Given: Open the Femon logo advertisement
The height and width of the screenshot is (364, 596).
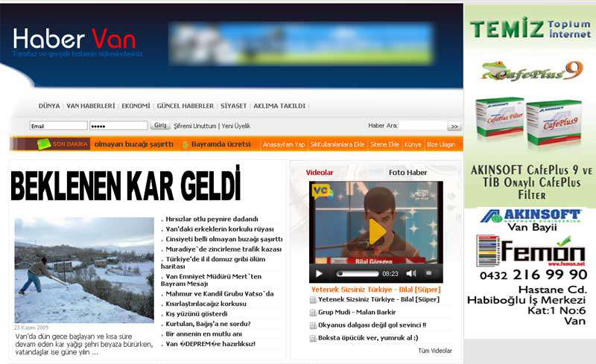Looking at the screenshot, I should (531, 251).
